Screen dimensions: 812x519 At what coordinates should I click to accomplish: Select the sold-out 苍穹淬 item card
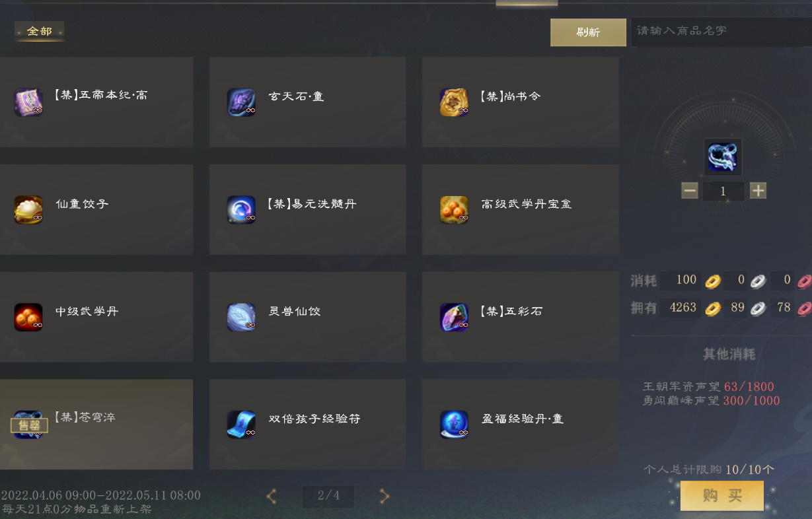pos(96,424)
